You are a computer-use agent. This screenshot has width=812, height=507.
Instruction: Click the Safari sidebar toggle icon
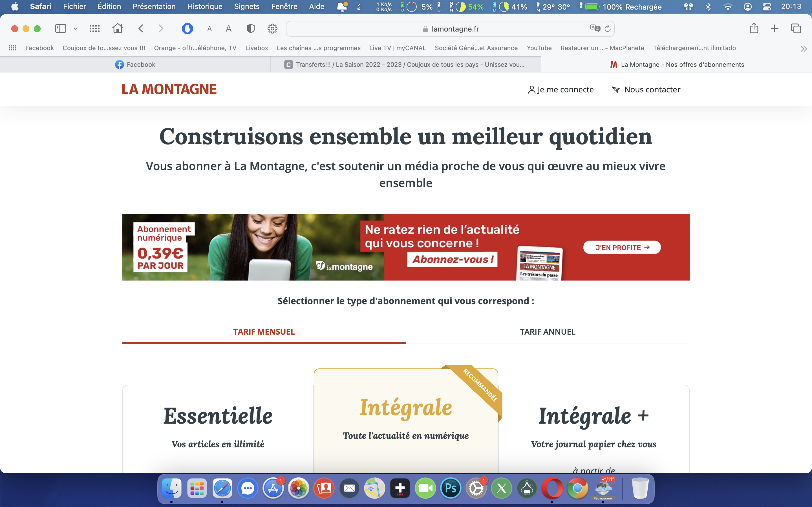(60, 28)
